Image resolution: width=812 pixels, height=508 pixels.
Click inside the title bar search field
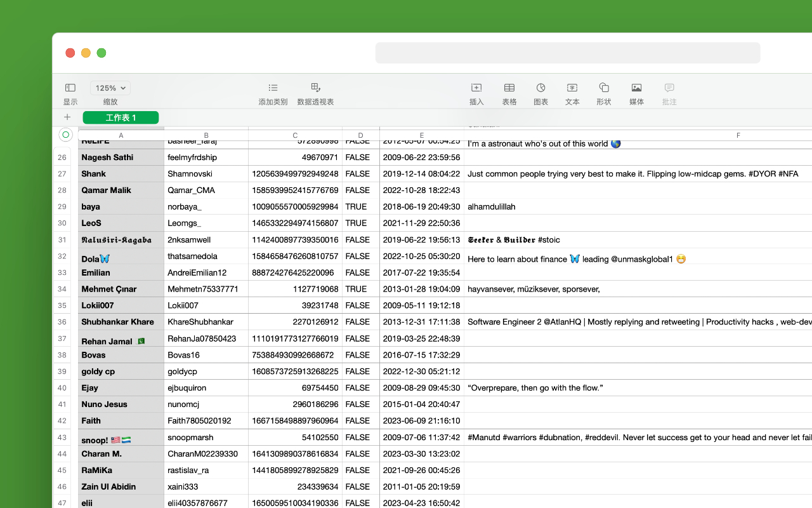pos(568,53)
